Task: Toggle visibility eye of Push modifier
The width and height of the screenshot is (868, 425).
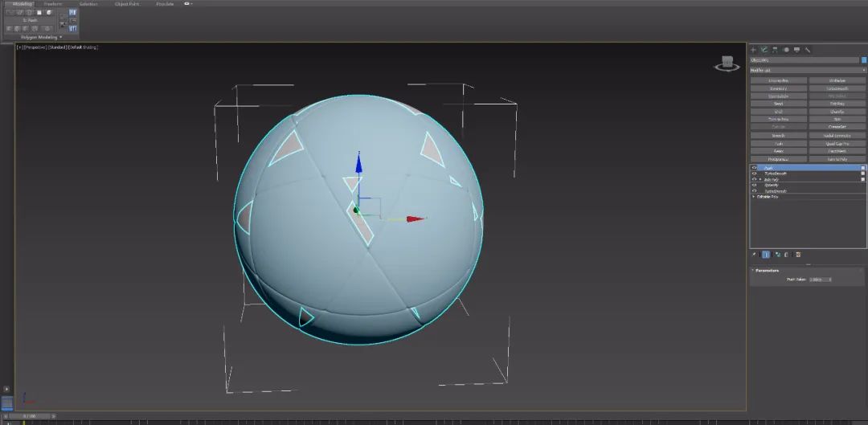Action: 754,168
